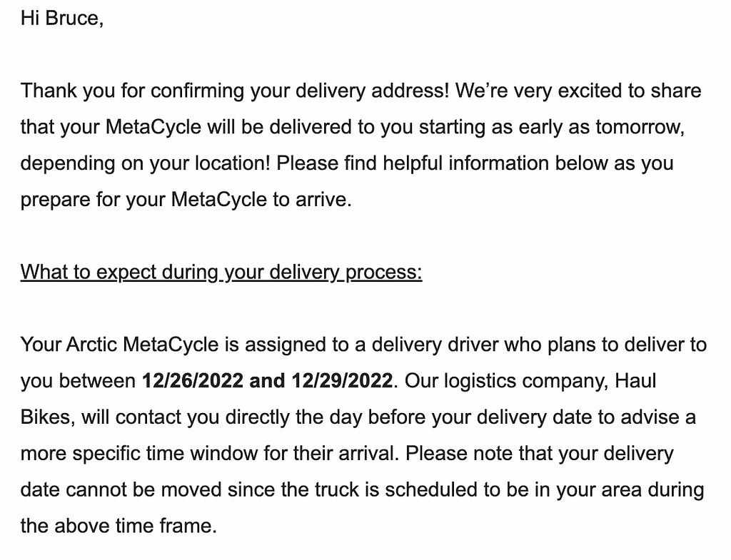Click the phrase 'depending on your location!'
This screenshot has width=731, height=560.
[x=146, y=163]
